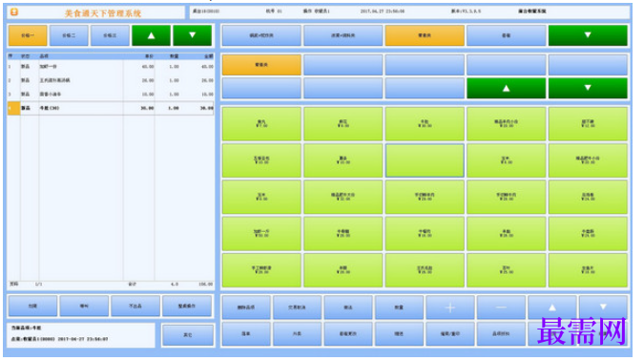
Task: Click the 数量 column header
Action: tap(175, 56)
